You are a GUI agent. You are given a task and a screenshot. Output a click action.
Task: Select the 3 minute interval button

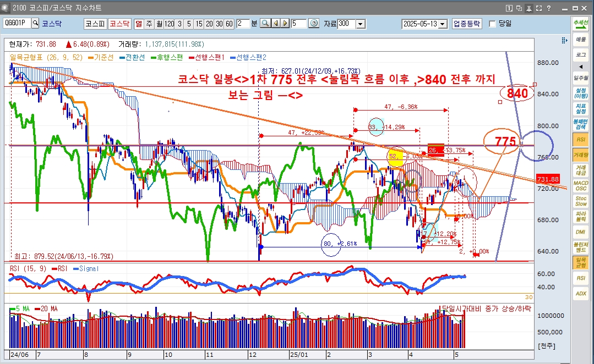tap(179, 24)
